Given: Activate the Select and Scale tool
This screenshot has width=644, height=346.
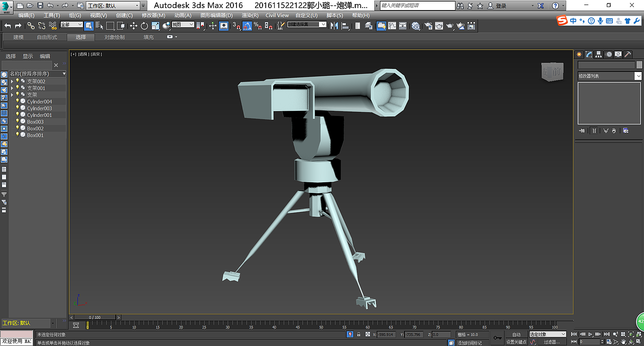Looking at the screenshot, I should (155, 26).
